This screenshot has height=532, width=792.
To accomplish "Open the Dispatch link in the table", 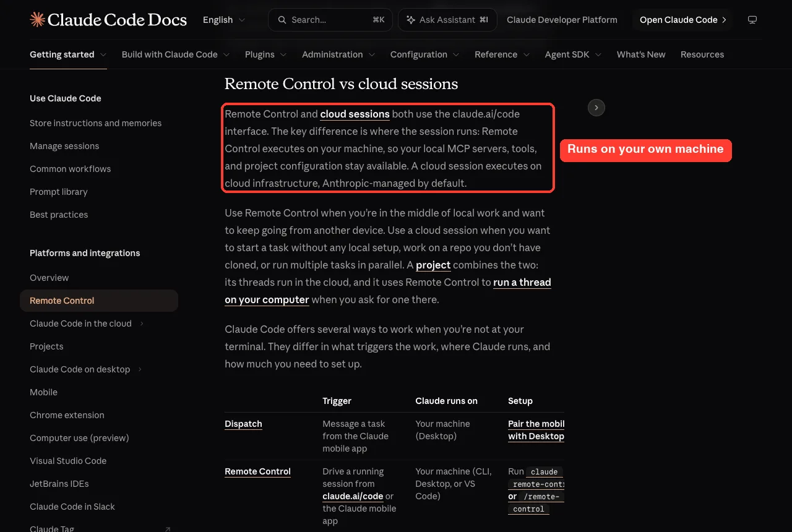I will (243, 424).
